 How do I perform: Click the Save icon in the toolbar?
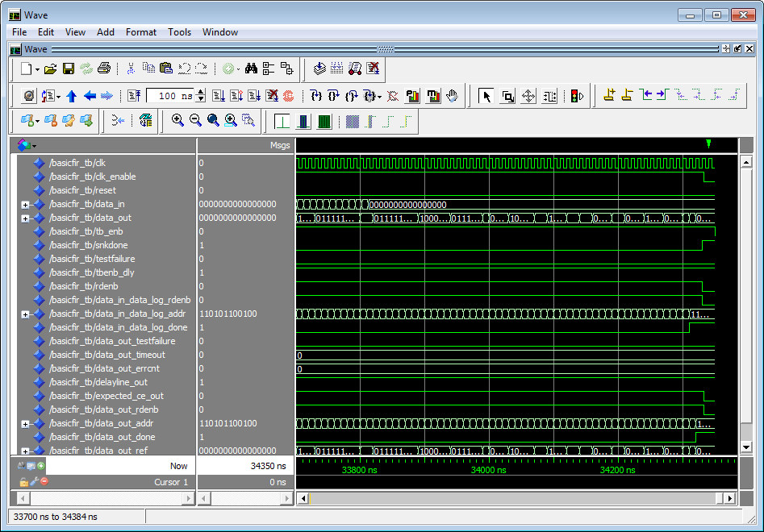coord(69,69)
